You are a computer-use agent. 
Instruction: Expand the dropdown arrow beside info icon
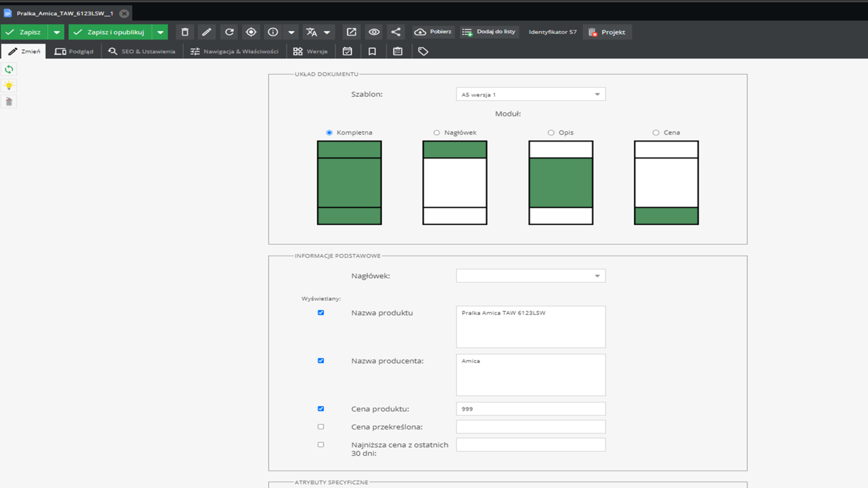coord(291,32)
